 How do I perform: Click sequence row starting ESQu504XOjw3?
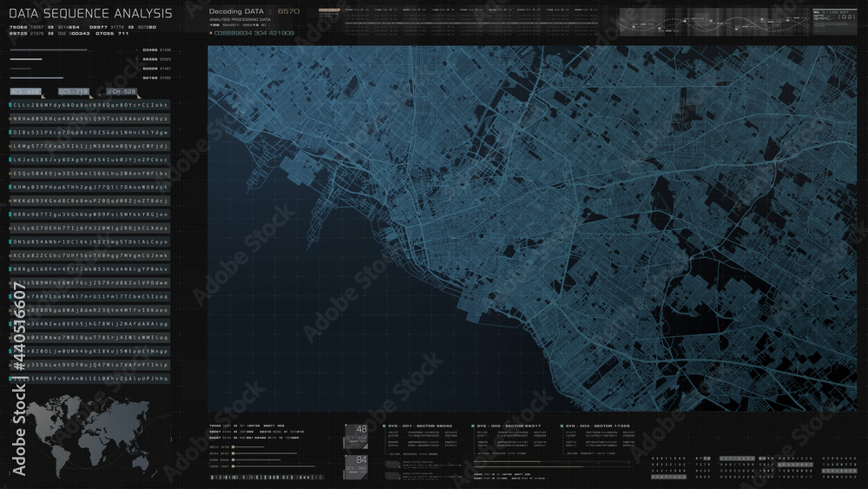point(89,174)
